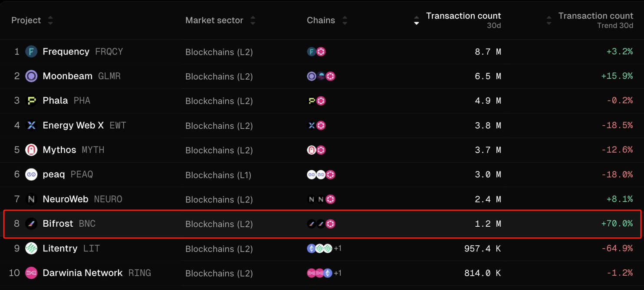Open the NeuroWeb NEURO project link
This screenshot has width=644, height=290.
point(82,199)
